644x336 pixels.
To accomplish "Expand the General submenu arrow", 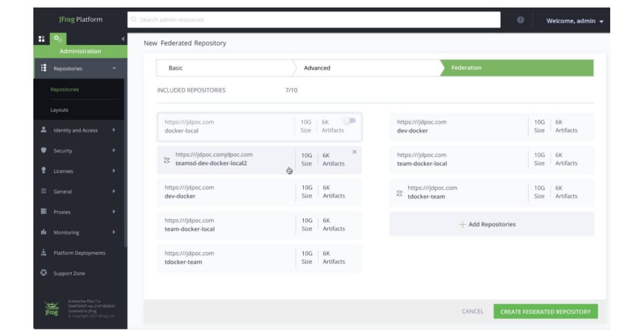I will pos(114,191).
